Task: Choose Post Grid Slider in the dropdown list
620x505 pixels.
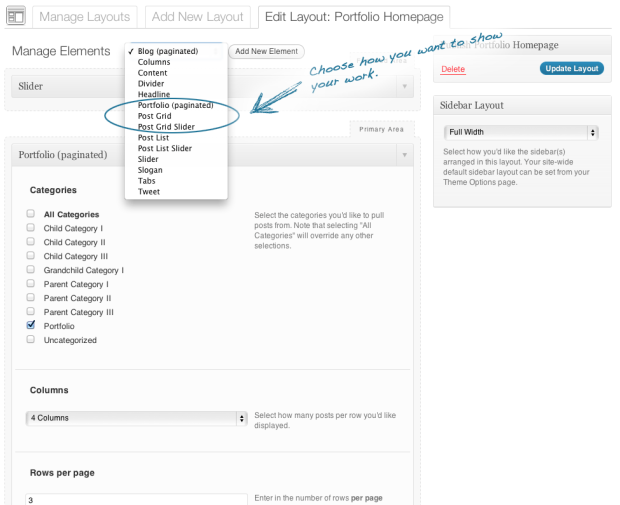Action: [x=166, y=127]
